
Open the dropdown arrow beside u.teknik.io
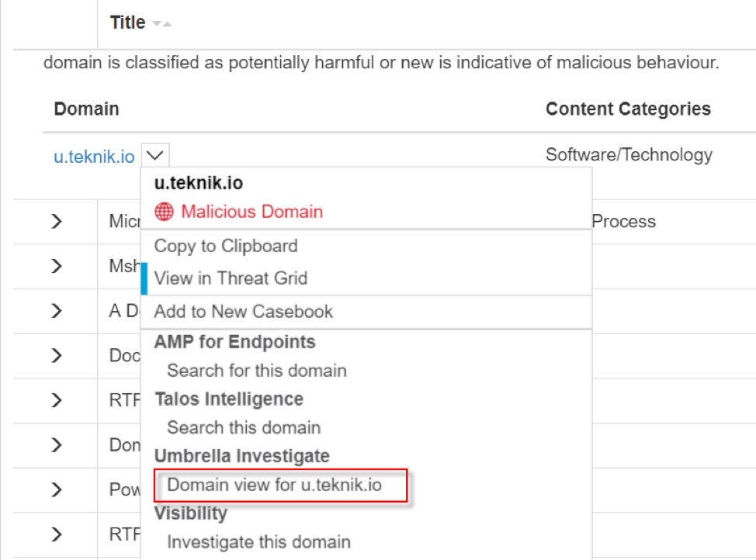(x=155, y=155)
